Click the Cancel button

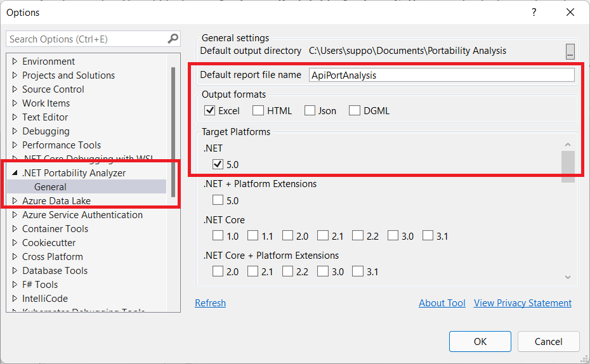coord(549,341)
